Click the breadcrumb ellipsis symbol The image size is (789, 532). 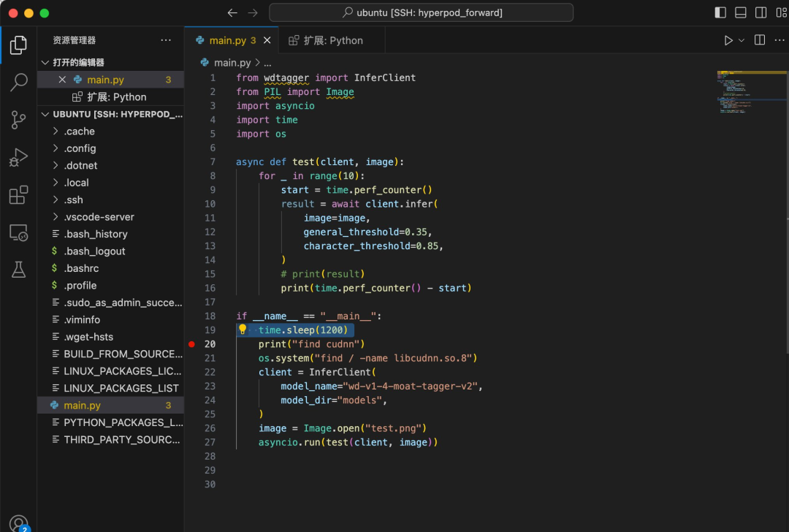coord(267,63)
